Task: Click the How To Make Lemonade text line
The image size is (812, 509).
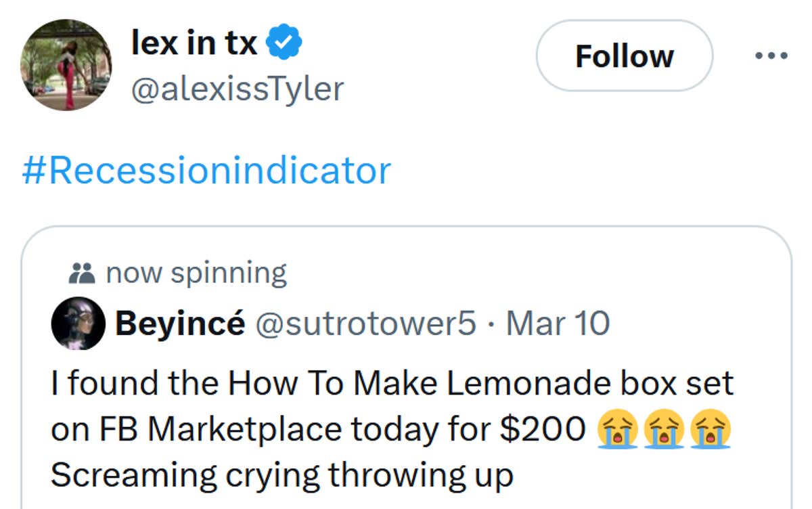Action: 391,384
